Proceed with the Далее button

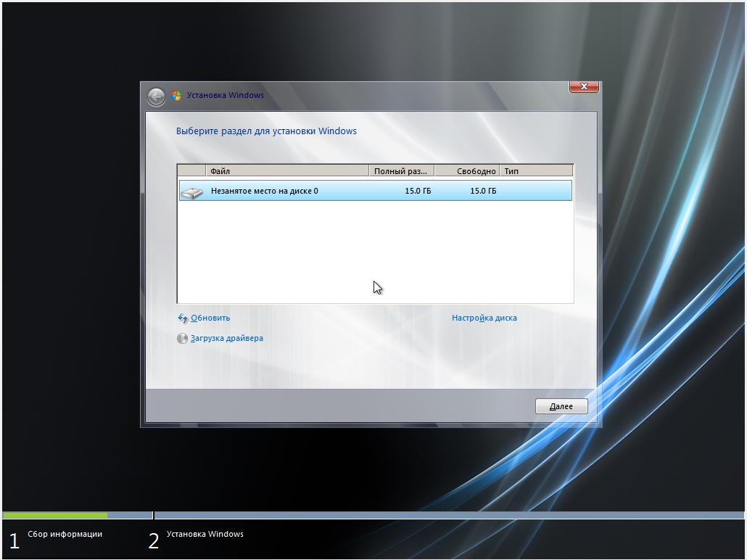pyautogui.click(x=561, y=406)
